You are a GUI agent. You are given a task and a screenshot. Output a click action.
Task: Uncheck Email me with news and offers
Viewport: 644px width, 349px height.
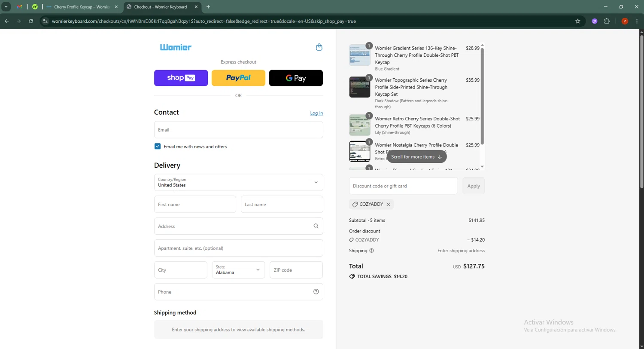[x=158, y=147]
